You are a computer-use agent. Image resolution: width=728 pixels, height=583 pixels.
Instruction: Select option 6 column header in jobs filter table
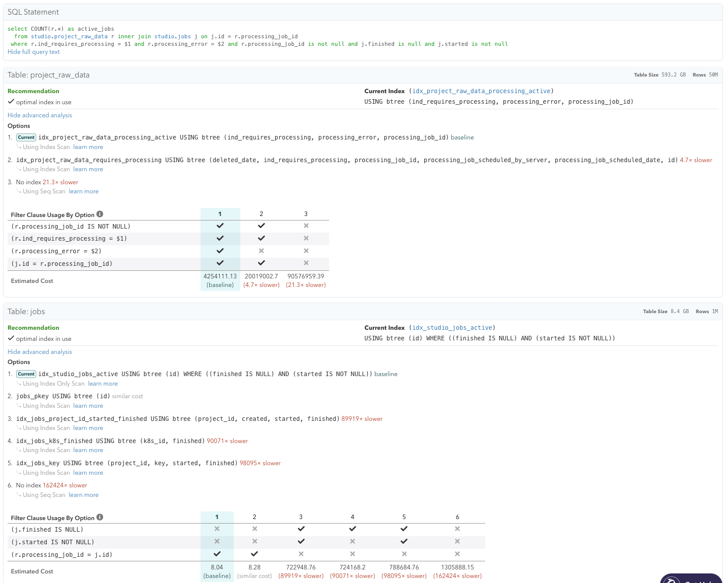tap(457, 517)
